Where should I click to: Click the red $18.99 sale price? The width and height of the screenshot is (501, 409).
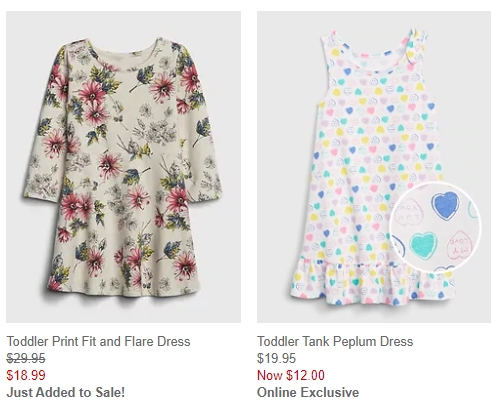point(26,375)
